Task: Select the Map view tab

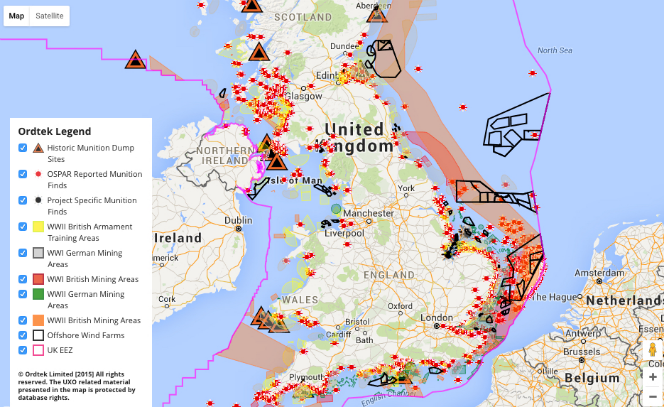Action: 17,17
